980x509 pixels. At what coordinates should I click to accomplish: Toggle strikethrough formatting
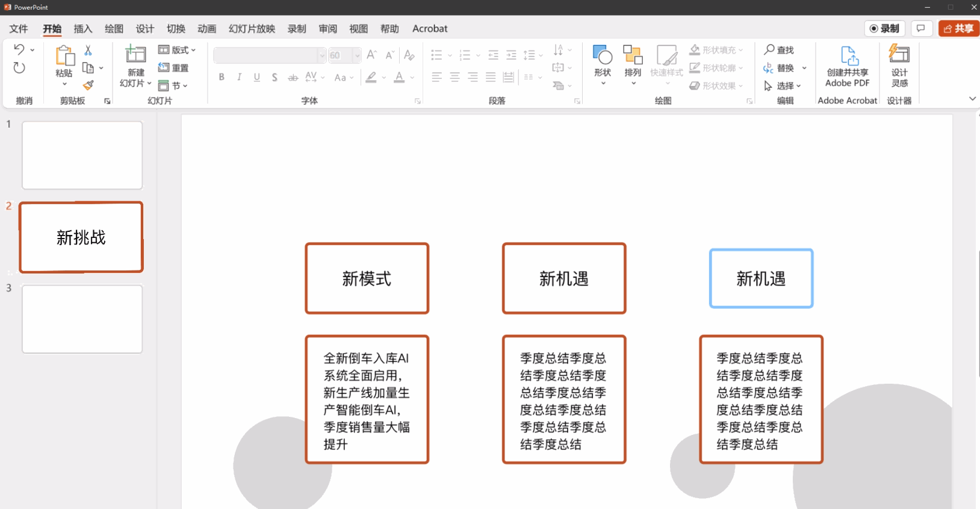[x=293, y=78]
